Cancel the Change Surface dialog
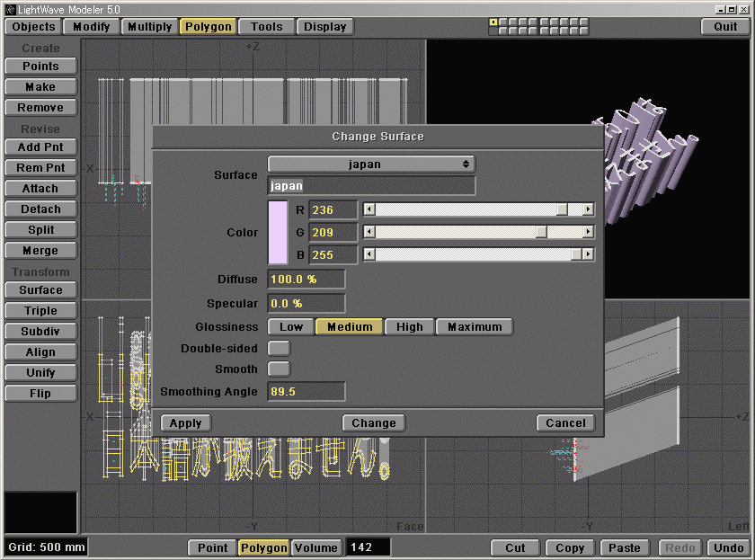 [565, 423]
